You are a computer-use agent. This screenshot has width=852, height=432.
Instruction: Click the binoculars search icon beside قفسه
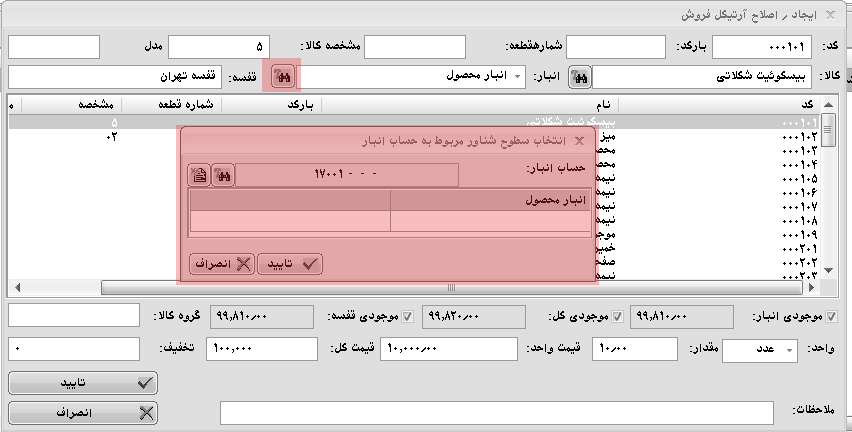[x=283, y=77]
